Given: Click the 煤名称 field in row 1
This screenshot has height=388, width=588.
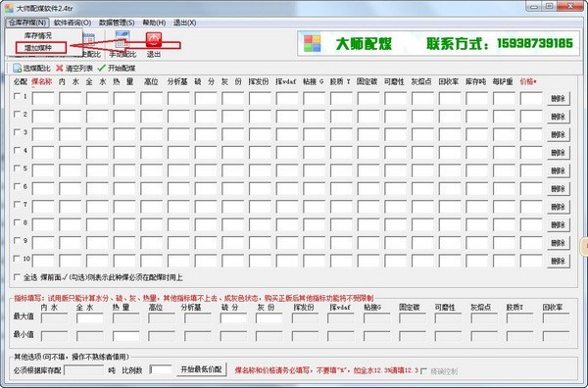Looking at the screenshot, I should pos(43,99).
